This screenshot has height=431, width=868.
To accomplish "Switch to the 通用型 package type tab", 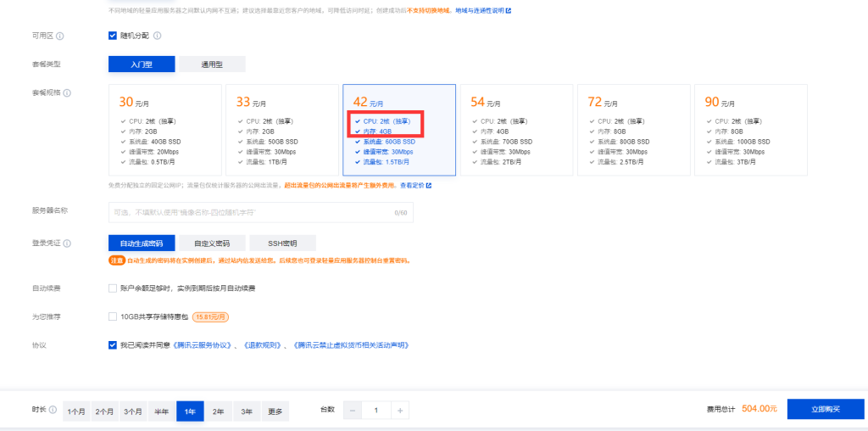I will click(212, 64).
